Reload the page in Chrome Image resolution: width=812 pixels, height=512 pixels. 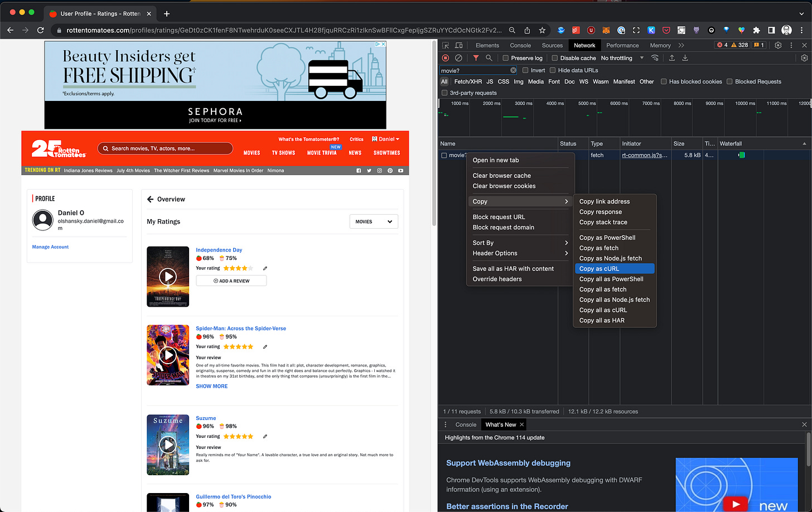(40, 30)
